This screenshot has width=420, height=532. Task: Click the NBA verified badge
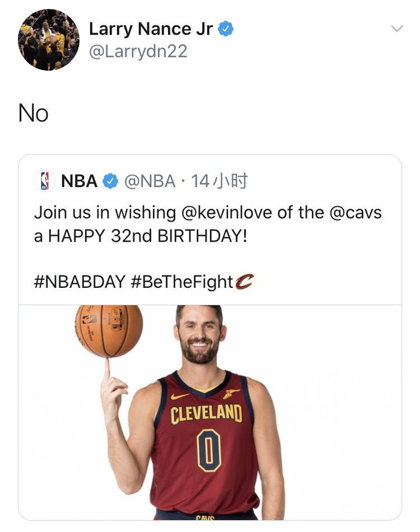coord(110,181)
